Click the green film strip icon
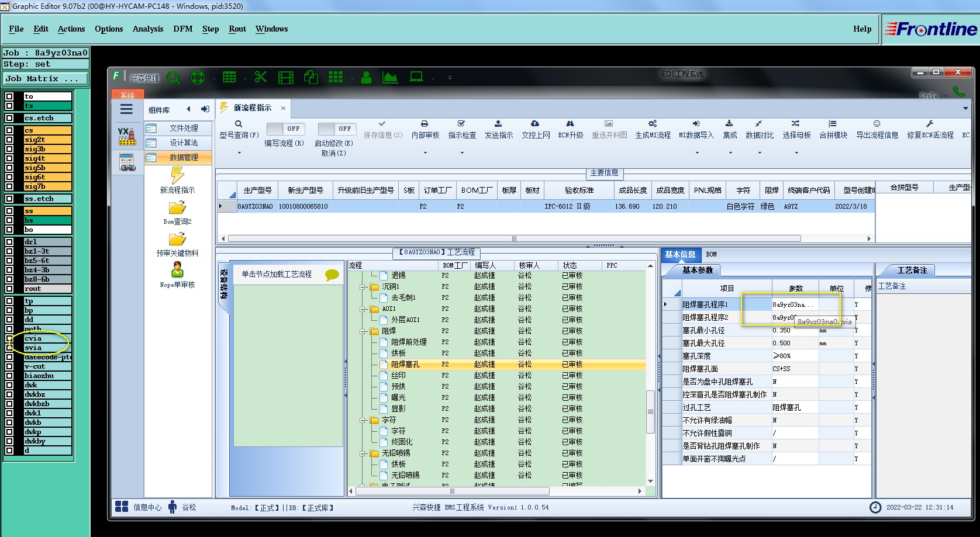This screenshot has height=537, width=980. [286, 77]
